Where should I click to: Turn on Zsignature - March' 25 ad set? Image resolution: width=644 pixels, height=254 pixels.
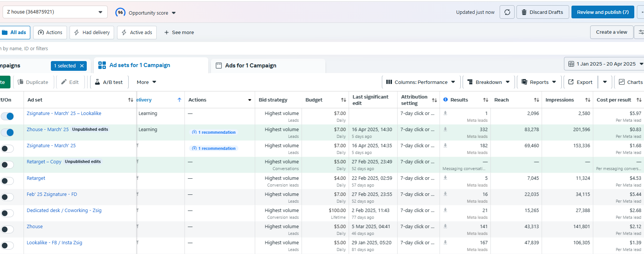[x=7, y=149]
